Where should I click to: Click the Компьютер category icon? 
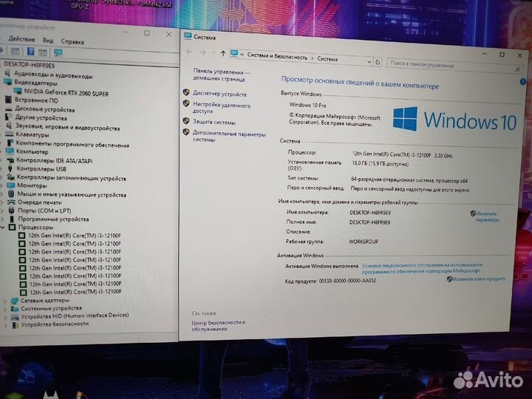coord(10,151)
